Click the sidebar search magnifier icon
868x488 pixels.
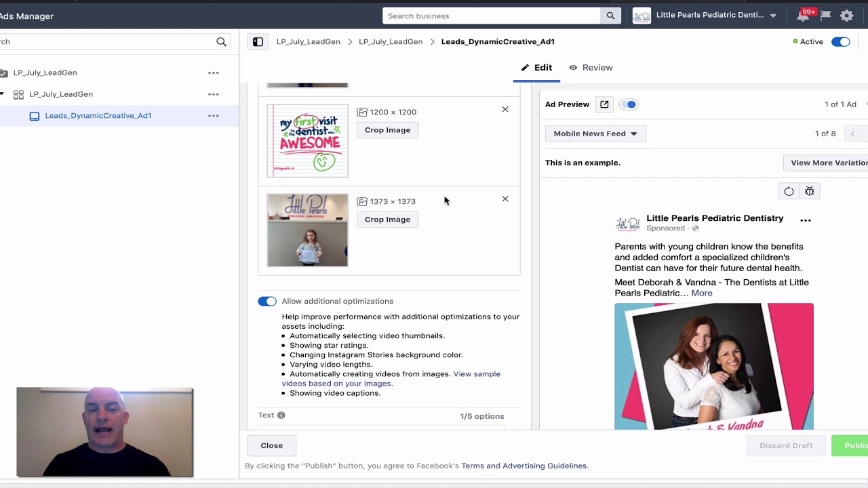coord(221,42)
